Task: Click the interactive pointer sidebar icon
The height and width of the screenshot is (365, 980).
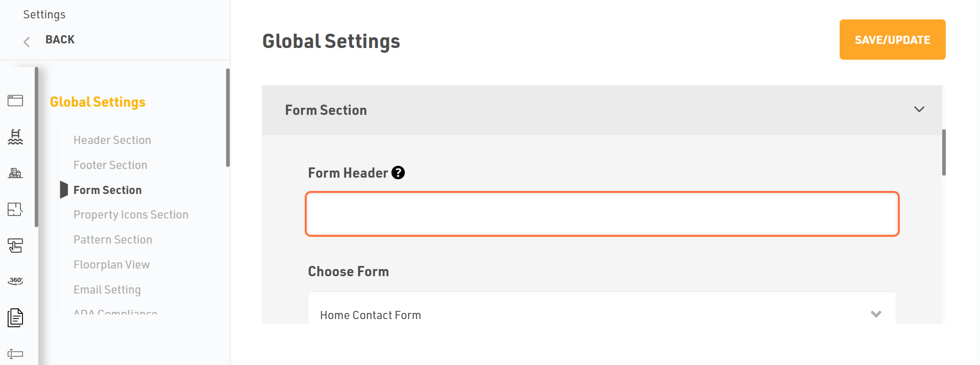Action: [15, 246]
